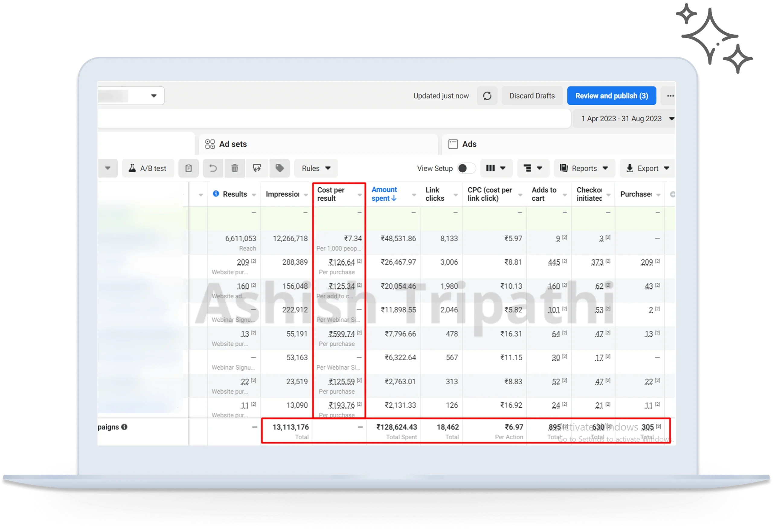
Task: Sort by Amount spent column header
Action: pyautogui.click(x=384, y=194)
